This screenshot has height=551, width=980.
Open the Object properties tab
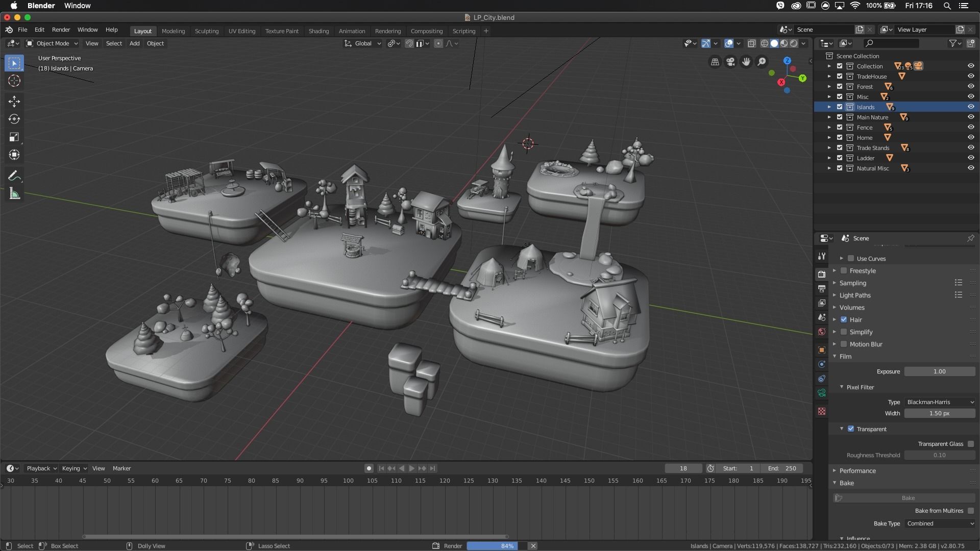(821, 350)
